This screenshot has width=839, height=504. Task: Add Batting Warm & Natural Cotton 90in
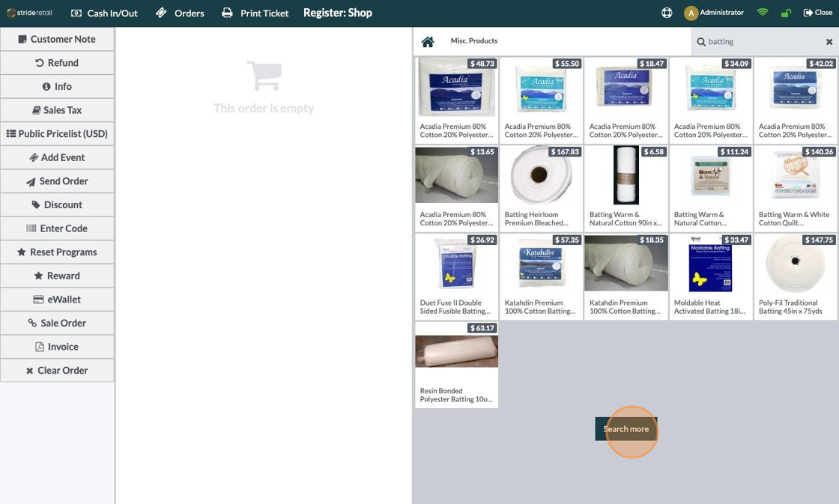click(x=626, y=188)
